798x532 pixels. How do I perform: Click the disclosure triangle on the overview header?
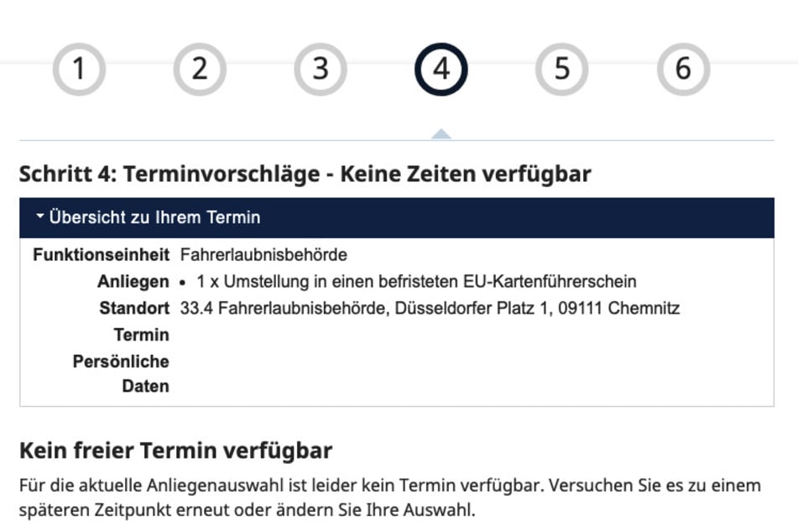pos(39,215)
